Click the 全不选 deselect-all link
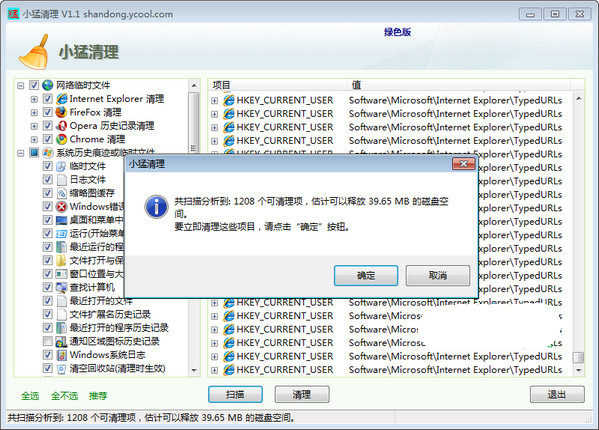 pos(64,396)
